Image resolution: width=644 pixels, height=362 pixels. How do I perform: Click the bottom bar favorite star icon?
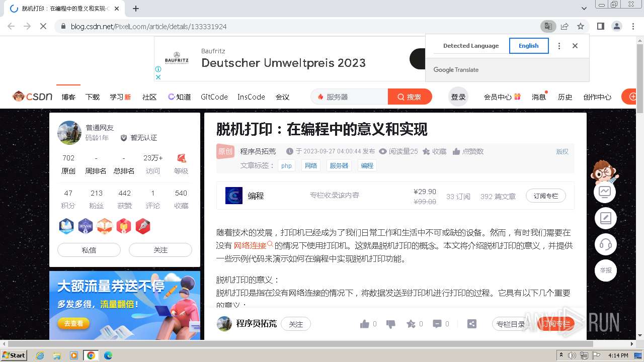coord(411,324)
